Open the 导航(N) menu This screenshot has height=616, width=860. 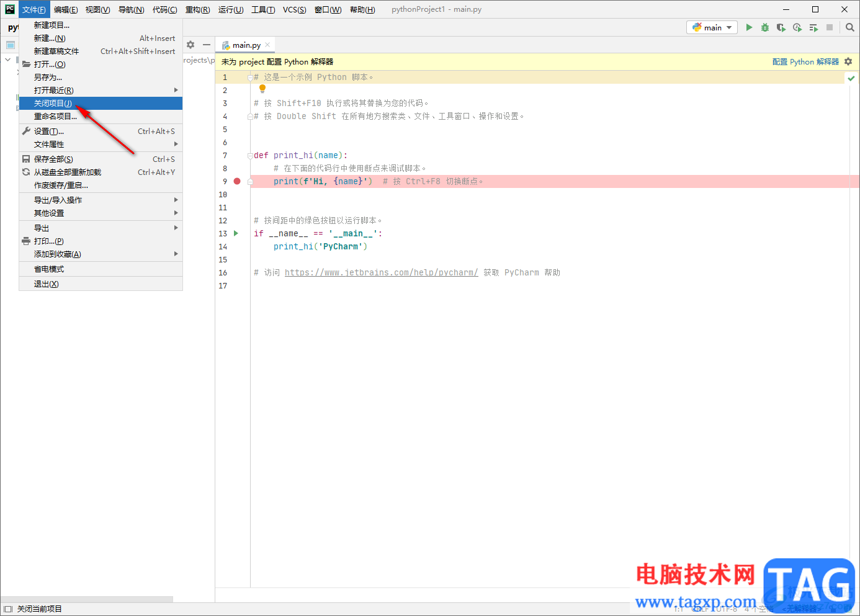click(x=131, y=9)
